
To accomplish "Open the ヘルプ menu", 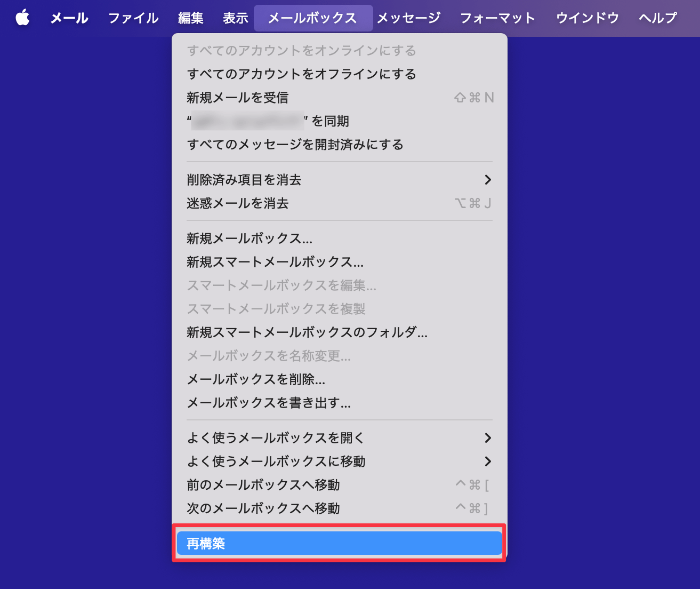I will click(x=658, y=18).
